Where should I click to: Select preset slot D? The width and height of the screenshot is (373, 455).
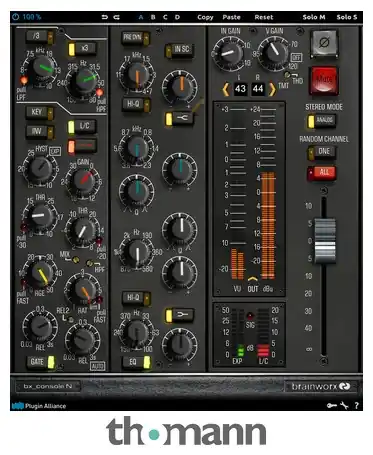pyautogui.click(x=177, y=17)
